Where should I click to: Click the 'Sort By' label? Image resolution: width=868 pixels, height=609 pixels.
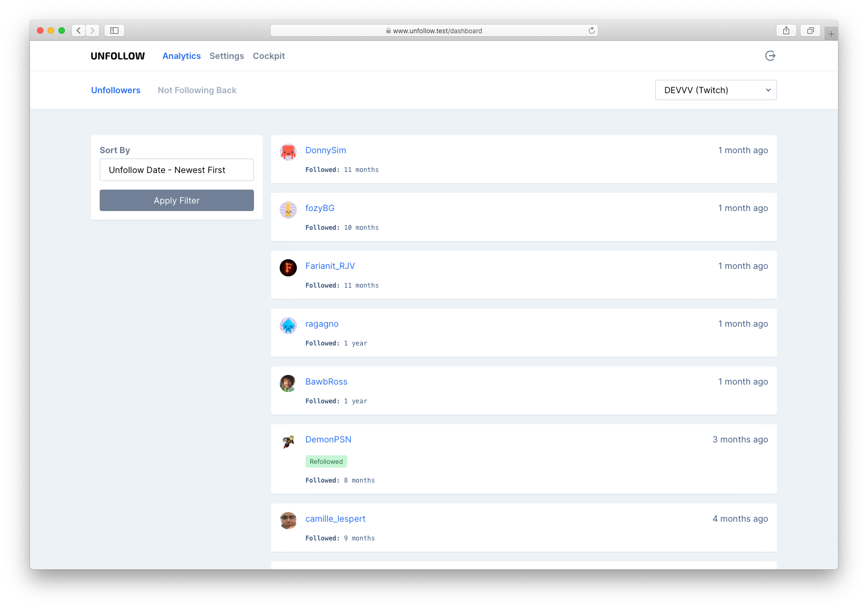(115, 150)
